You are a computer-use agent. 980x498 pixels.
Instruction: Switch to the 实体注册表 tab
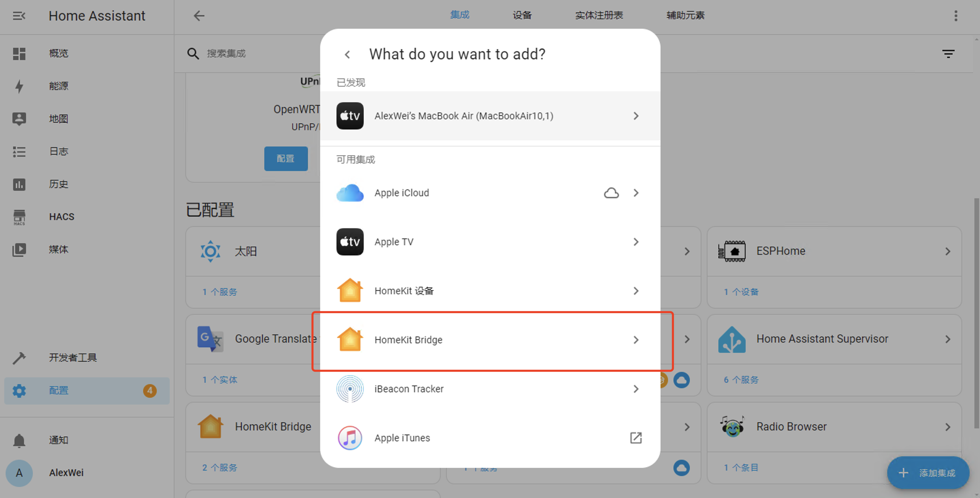[599, 15]
